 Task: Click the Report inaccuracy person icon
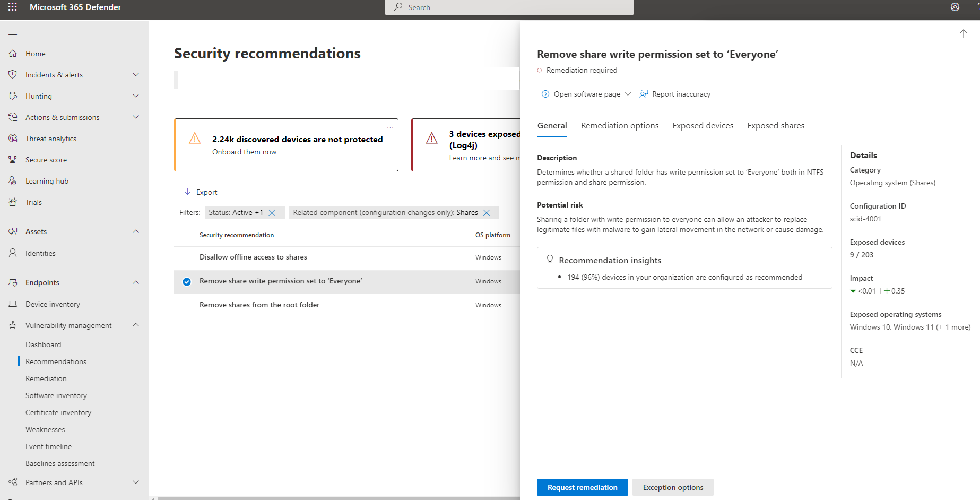pos(644,94)
